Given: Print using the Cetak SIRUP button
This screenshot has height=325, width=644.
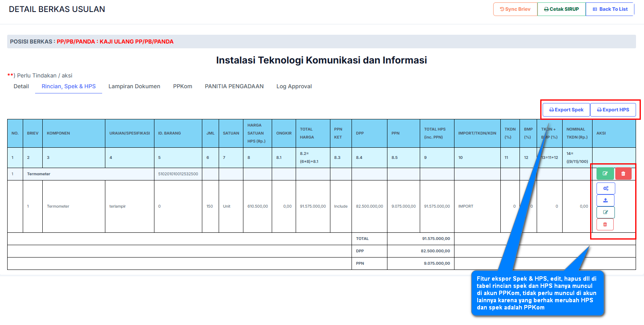Looking at the screenshot, I should pos(561,9).
